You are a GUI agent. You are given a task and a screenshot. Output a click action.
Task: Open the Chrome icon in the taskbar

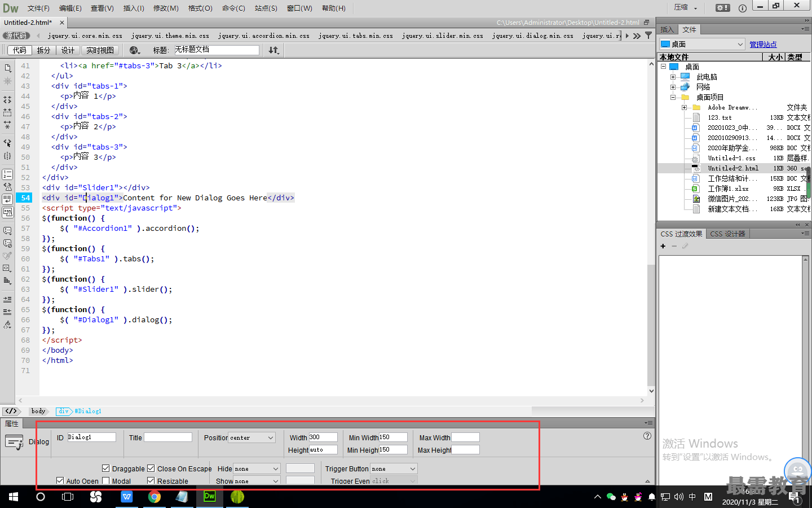pyautogui.click(x=155, y=497)
